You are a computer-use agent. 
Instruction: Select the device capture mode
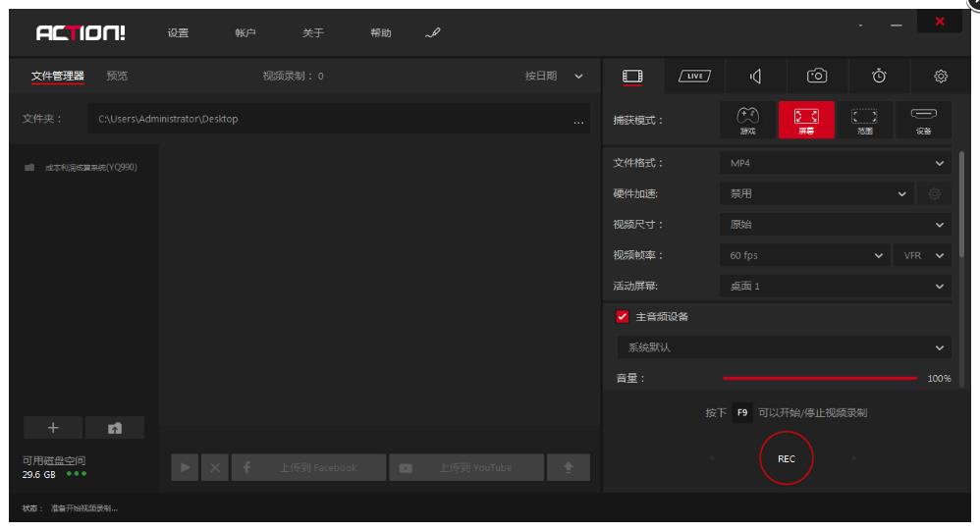click(x=923, y=120)
